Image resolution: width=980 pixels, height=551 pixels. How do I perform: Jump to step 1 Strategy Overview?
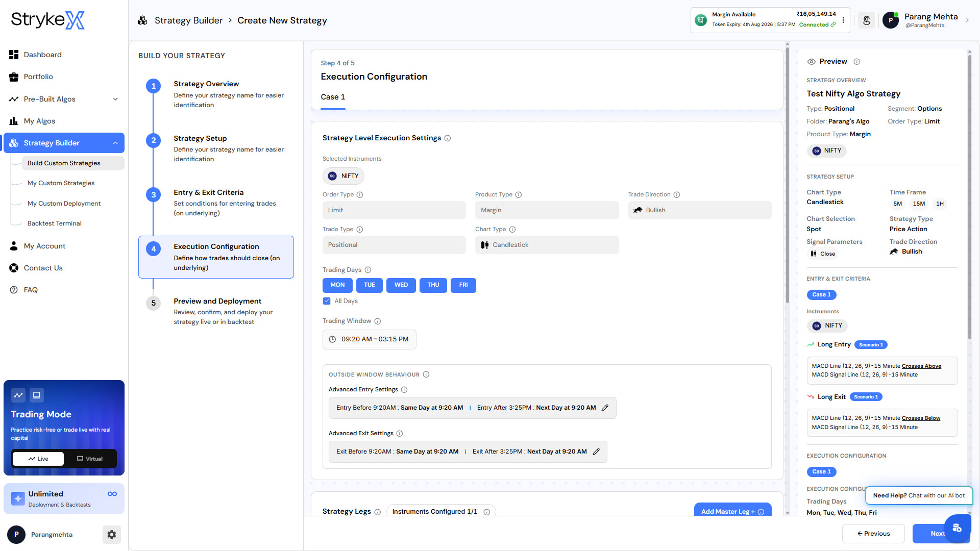[x=216, y=94]
